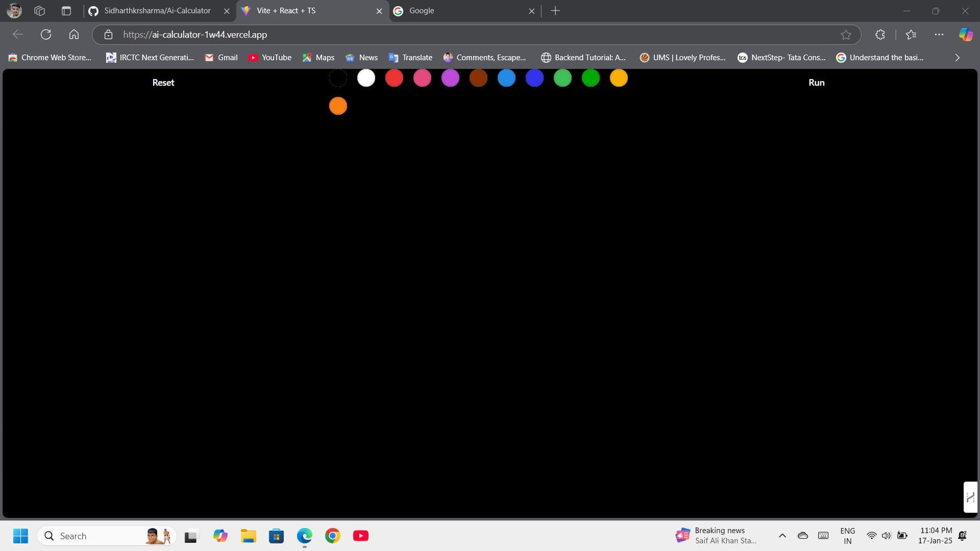
Task: Open the tab actions menu icon
Action: pos(66,11)
